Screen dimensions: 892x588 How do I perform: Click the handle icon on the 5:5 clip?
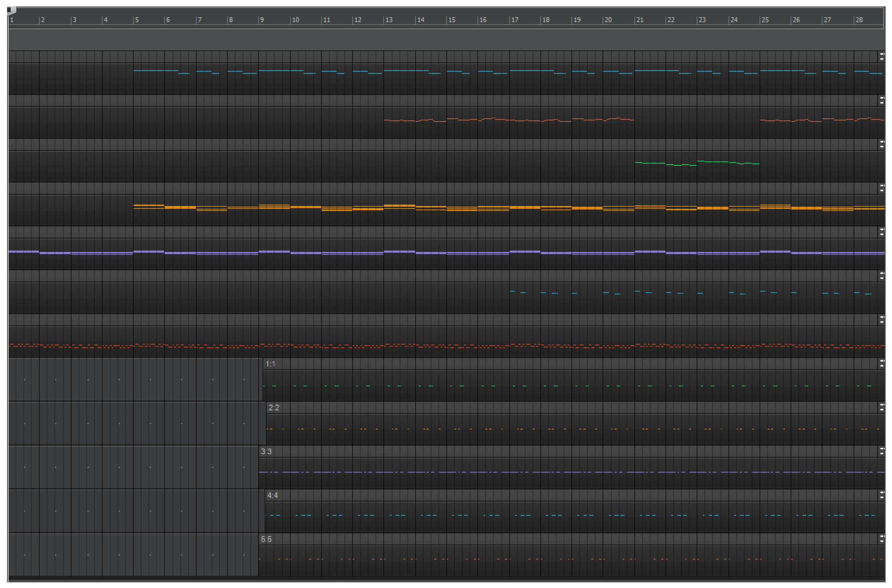pyautogui.click(x=881, y=539)
